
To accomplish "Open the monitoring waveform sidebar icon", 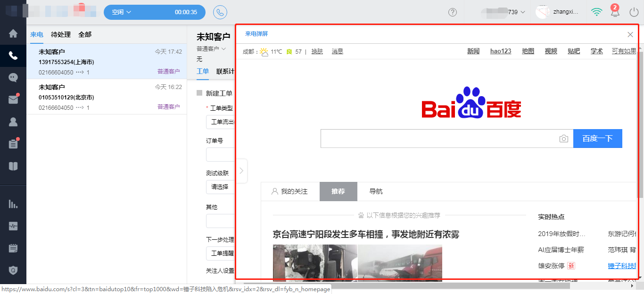I will click(13, 226).
